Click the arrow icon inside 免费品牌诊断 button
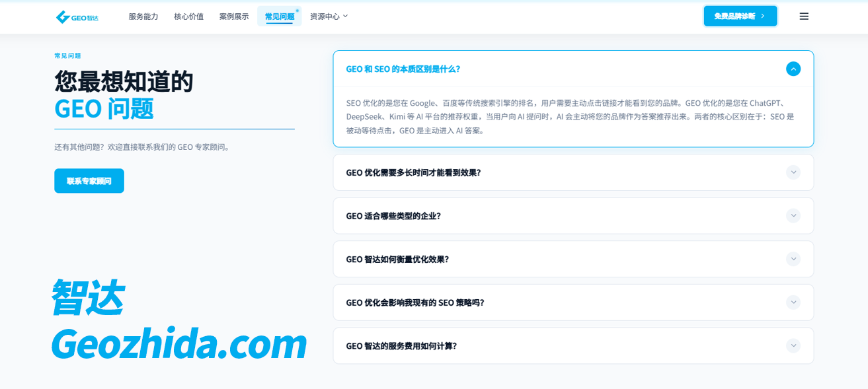This screenshot has width=868, height=389. coord(763,16)
